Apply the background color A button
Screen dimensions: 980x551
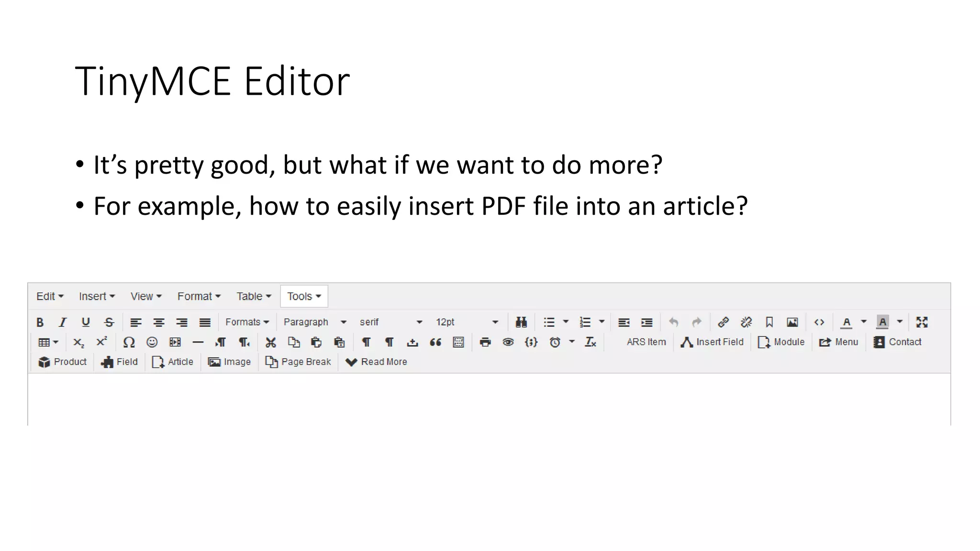(882, 322)
